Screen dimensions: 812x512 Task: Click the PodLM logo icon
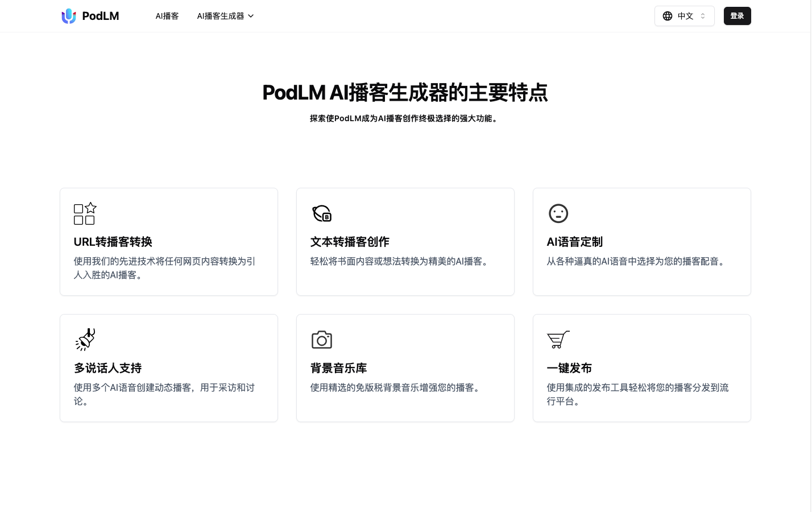pyautogui.click(x=69, y=16)
